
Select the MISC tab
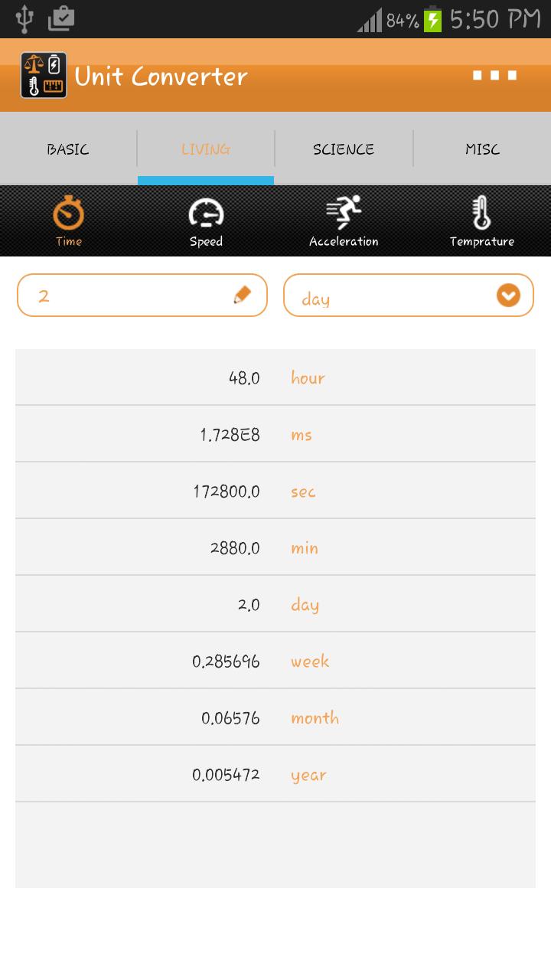click(x=482, y=149)
